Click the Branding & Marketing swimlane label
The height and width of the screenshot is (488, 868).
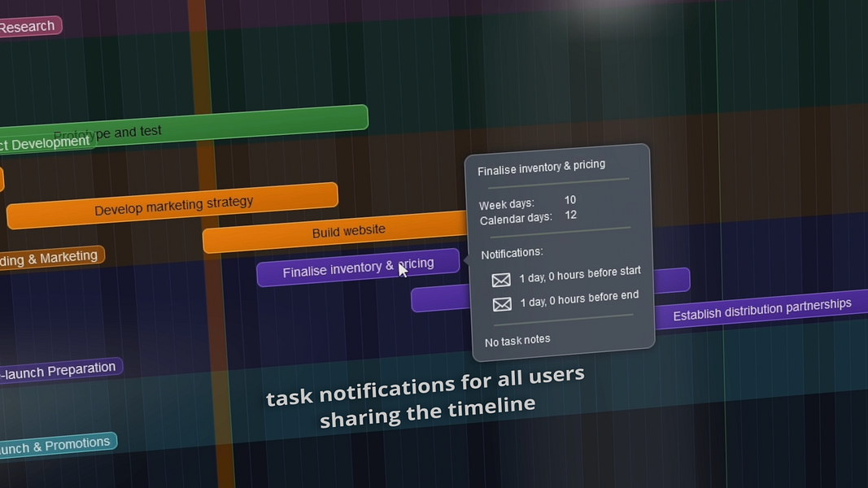coord(51,258)
